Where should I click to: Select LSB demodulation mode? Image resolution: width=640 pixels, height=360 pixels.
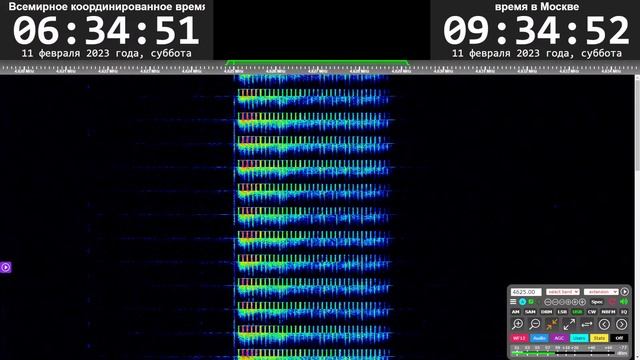(562, 312)
